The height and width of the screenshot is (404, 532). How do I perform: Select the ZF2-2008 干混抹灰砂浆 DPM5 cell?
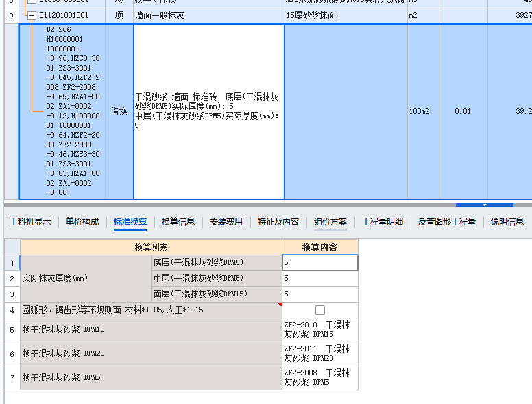[x=320, y=378]
